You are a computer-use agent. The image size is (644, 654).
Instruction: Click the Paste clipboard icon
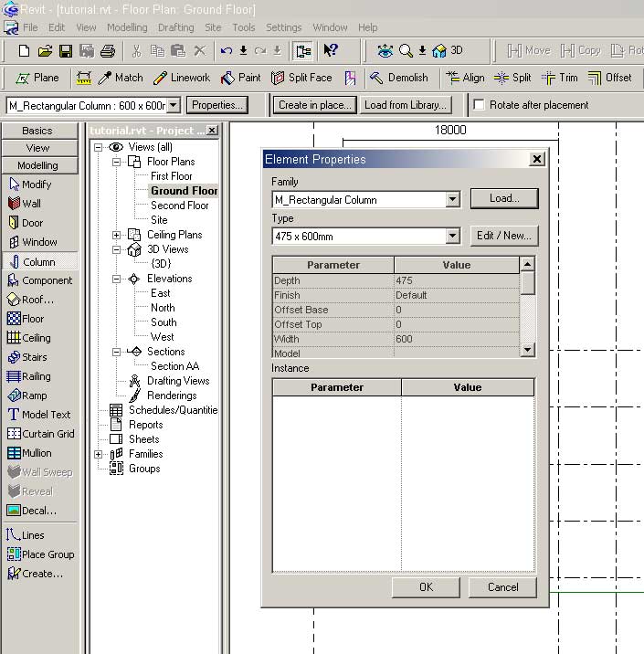178,51
